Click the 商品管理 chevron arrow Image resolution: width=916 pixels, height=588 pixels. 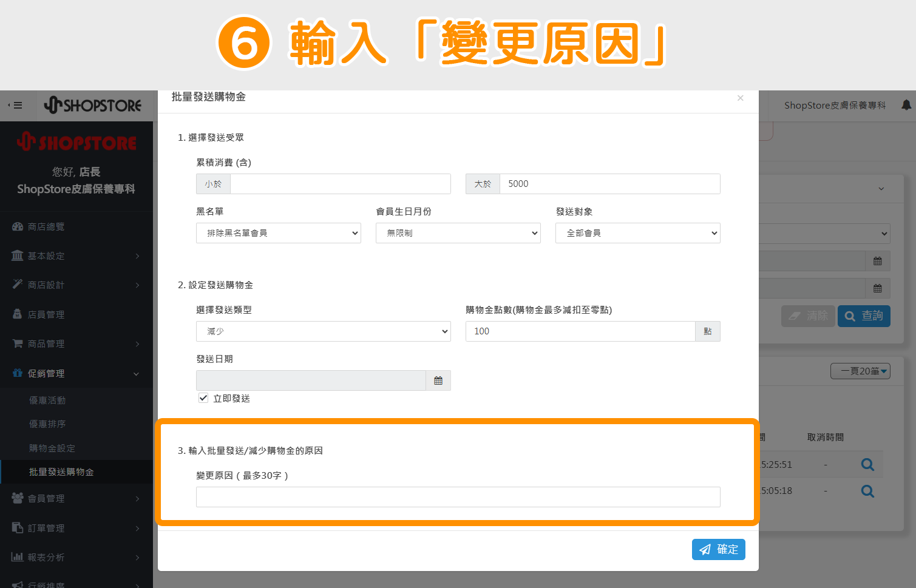click(137, 344)
